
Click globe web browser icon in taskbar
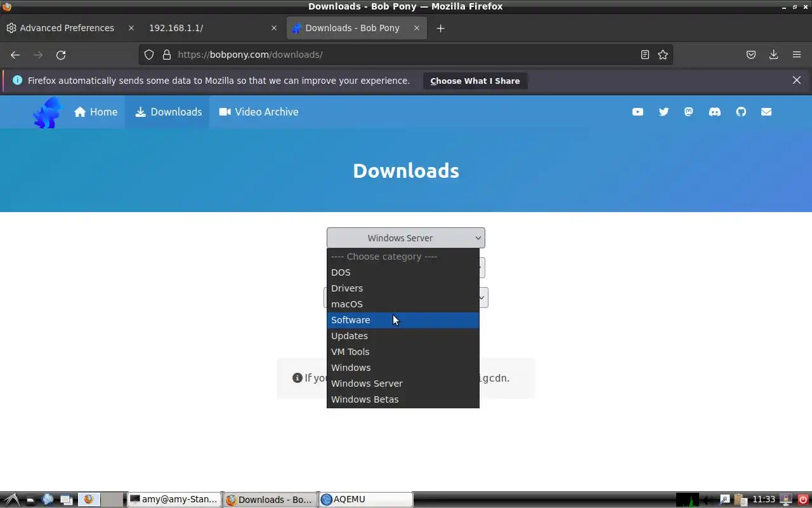point(48,499)
